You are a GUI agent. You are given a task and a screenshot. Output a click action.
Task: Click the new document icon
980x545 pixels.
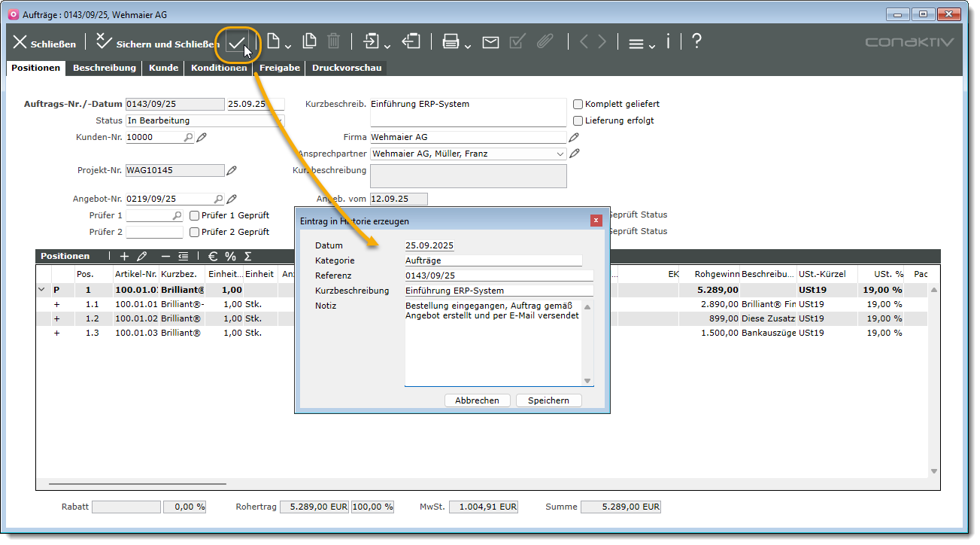coord(274,42)
